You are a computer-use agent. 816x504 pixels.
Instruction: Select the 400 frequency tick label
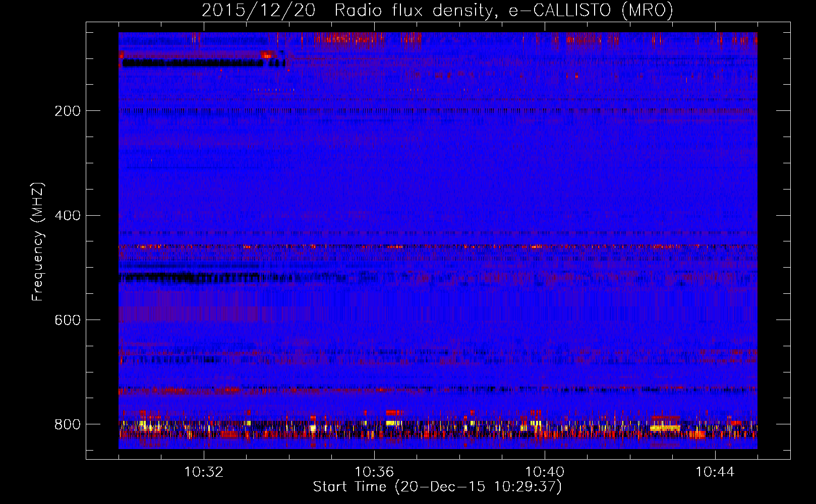click(68, 216)
